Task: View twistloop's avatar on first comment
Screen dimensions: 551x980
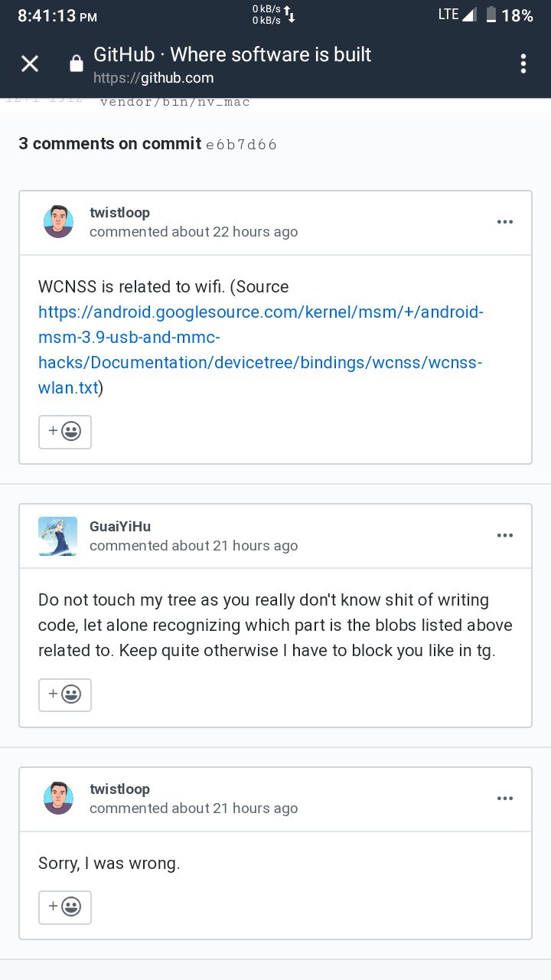Action: pyautogui.click(x=58, y=222)
